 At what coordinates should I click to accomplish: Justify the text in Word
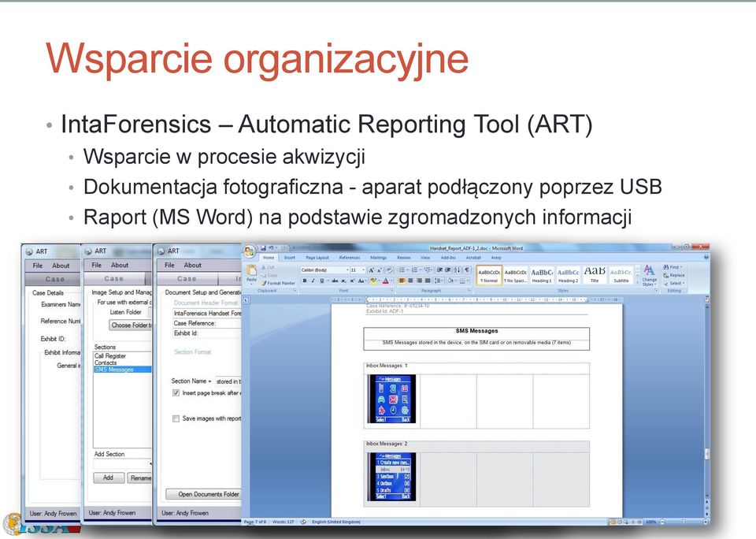pos(428,281)
